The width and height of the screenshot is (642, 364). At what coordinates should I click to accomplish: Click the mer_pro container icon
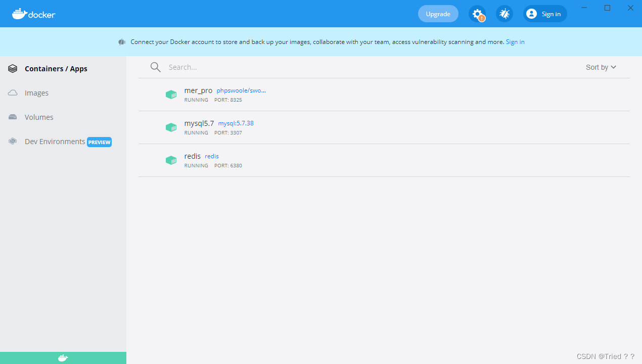[x=171, y=95]
